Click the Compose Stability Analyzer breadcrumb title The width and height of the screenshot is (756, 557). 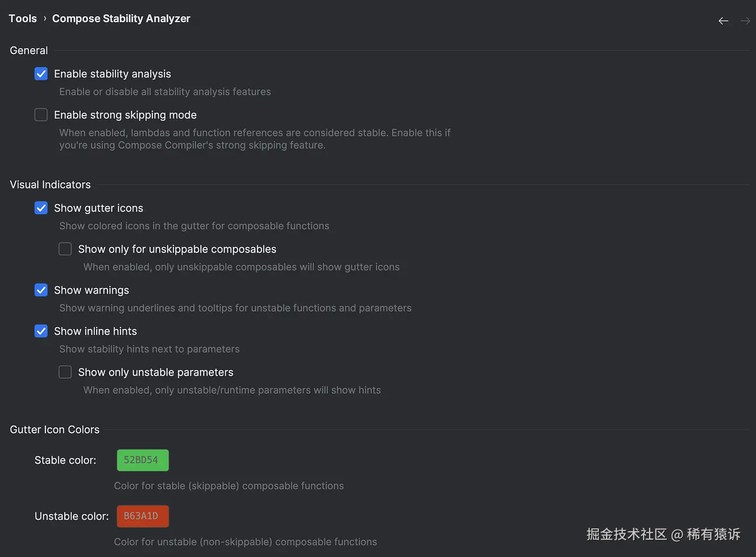pos(121,18)
